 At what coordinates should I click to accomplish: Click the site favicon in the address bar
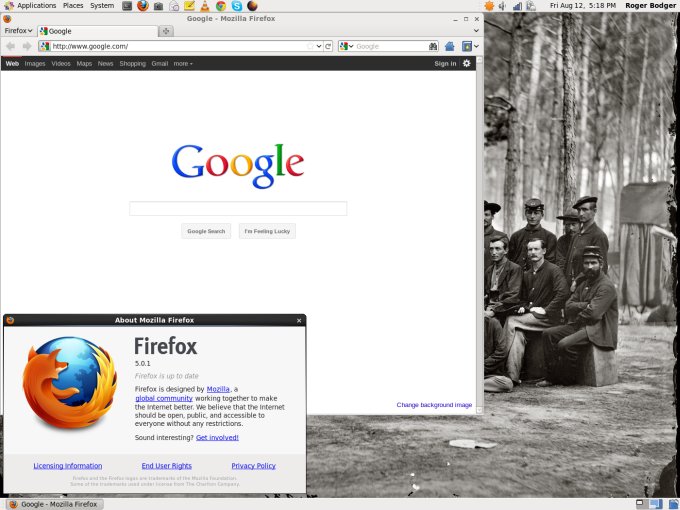45,46
